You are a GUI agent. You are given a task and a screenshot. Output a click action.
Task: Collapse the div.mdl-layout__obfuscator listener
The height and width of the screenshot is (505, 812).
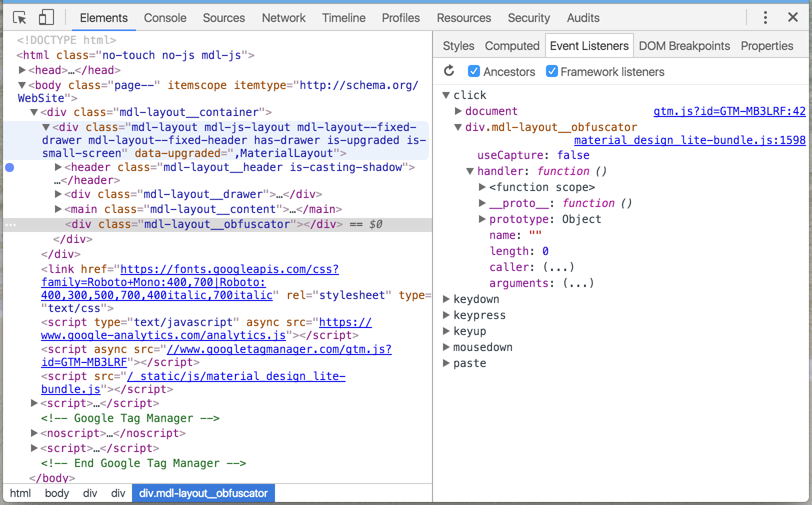[x=458, y=127]
